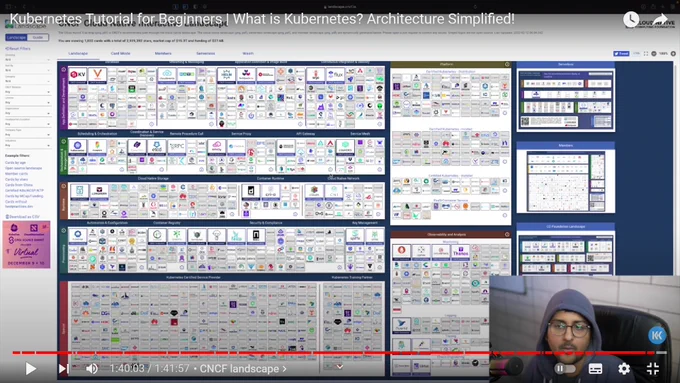Select the Wasm tab
Screen dimensions: 680x383
coord(248,53)
